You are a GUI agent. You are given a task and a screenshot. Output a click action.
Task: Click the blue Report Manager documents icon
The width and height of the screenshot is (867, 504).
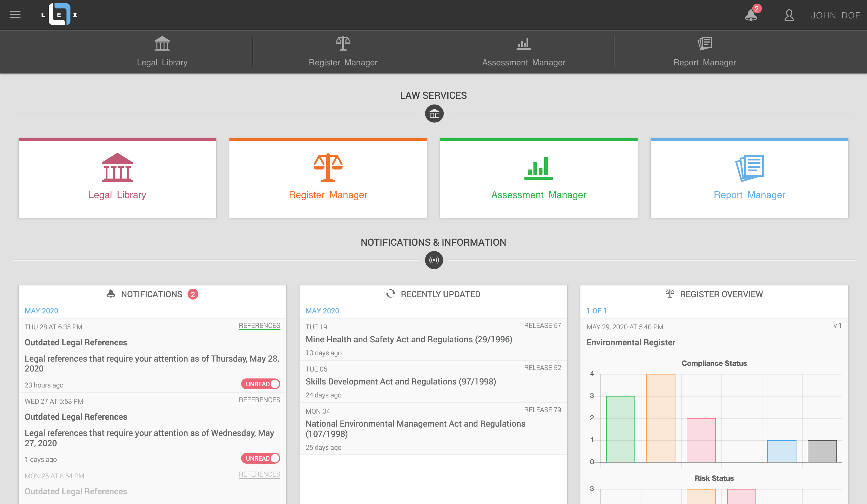coord(749,168)
